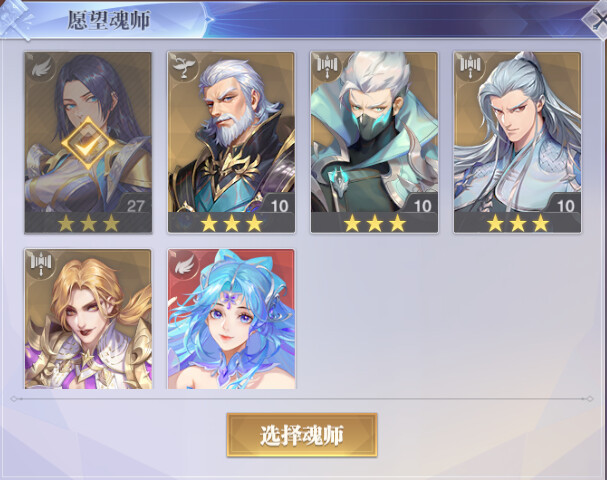The image size is (607, 480).
Task: Click the 选择魂师 confirm button
Action: 302,435
